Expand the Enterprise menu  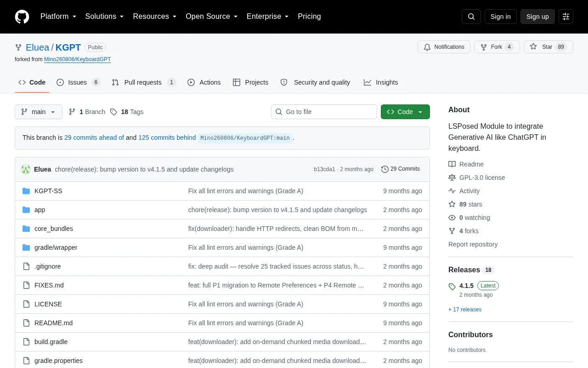[267, 17]
